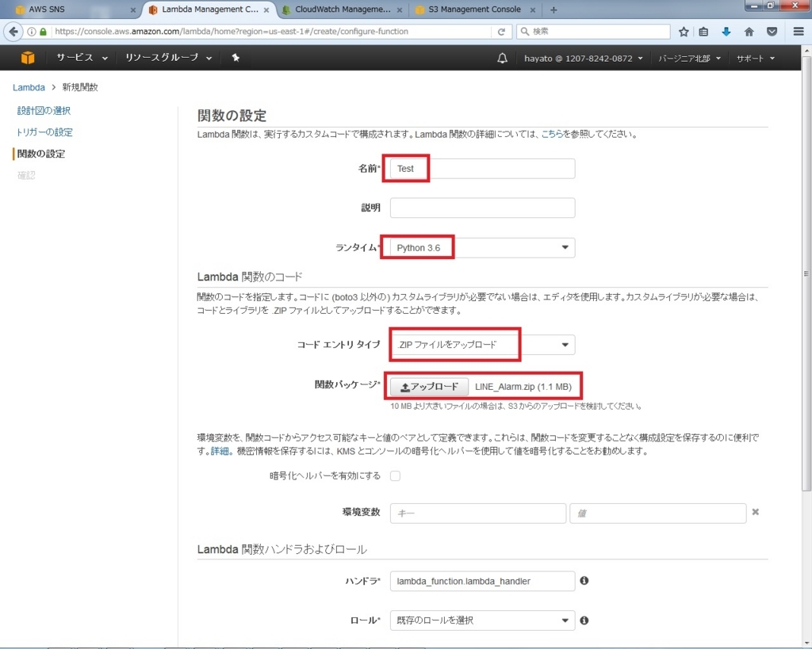Switch to S3 Management Console tab
The image size is (812, 649).
474,10
